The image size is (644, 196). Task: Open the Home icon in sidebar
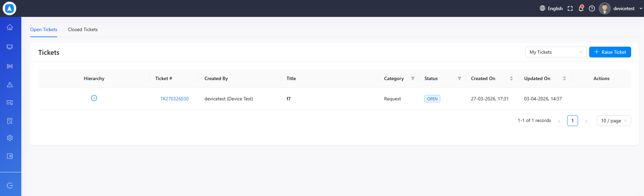10,27
